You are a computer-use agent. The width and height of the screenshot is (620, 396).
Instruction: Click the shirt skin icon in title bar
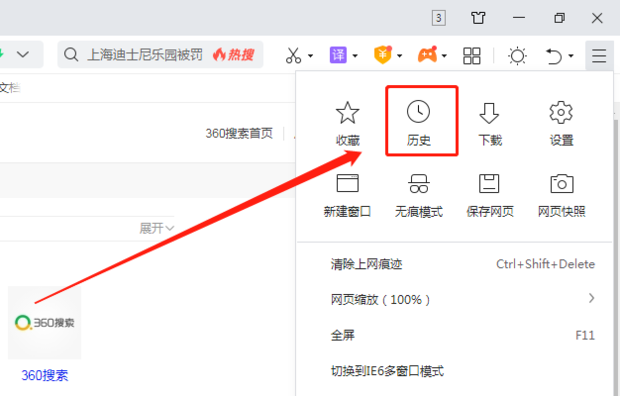point(478,18)
